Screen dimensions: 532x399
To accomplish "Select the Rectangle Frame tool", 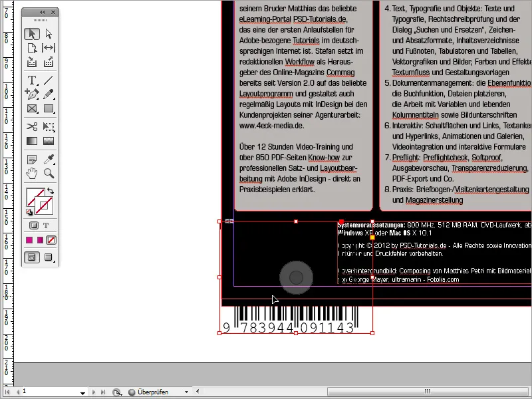I will tap(32, 109).
